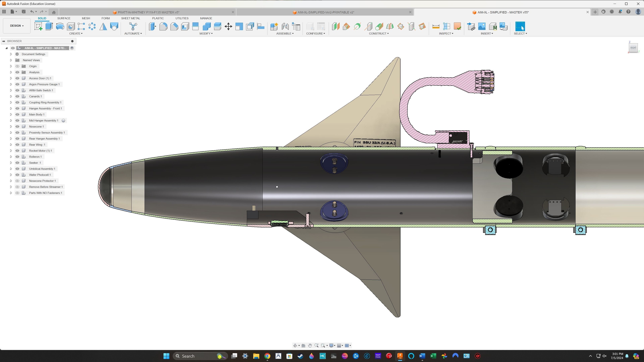644x362 pixels.
Task: Open Excel from the Windows taskbar
Action: coord(433,356)
